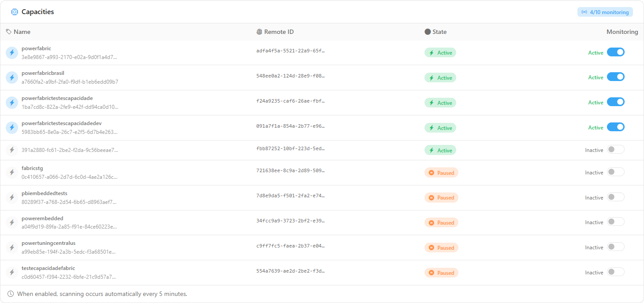644x303 pixels.
Task: Click the clock icon in the footer note
Action: pos(11,294)
